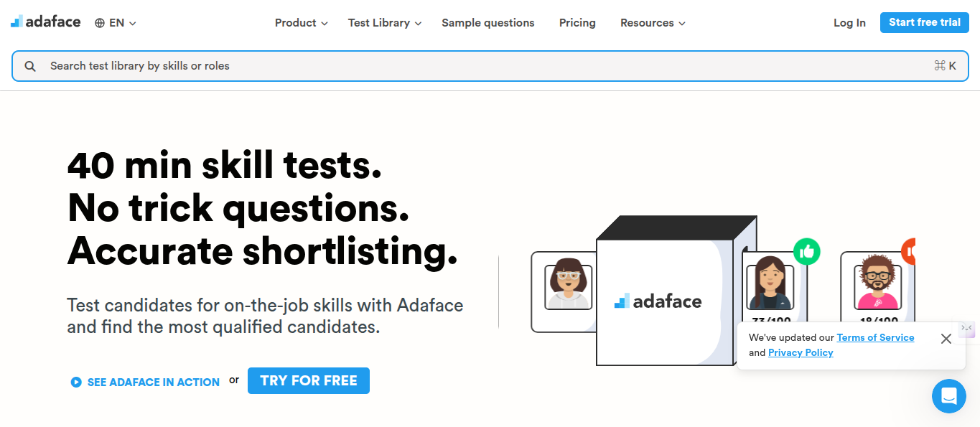The width and height of the screenshot is (980, 427).
Task: Expand the Product menu
Action: click(302, 23)
